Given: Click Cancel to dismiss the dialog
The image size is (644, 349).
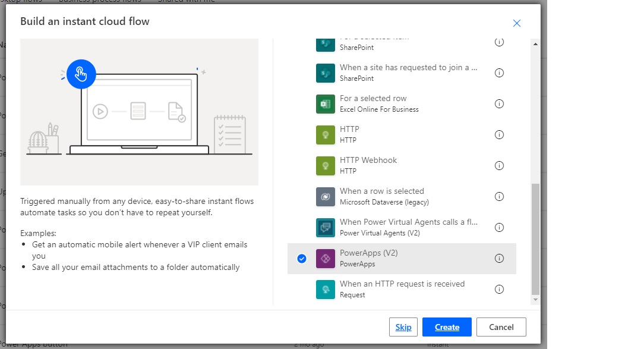Looking at the screenshot, I should click(x=501, y=326).
